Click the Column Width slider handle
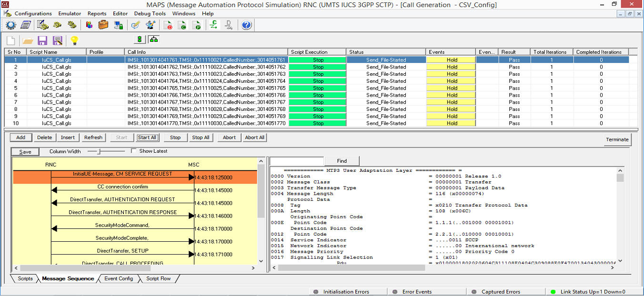 [x=99, y=151]
